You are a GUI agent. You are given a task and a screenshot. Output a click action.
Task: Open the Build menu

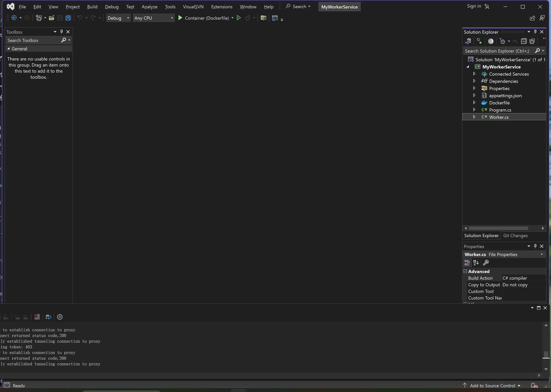click(92, 7)
